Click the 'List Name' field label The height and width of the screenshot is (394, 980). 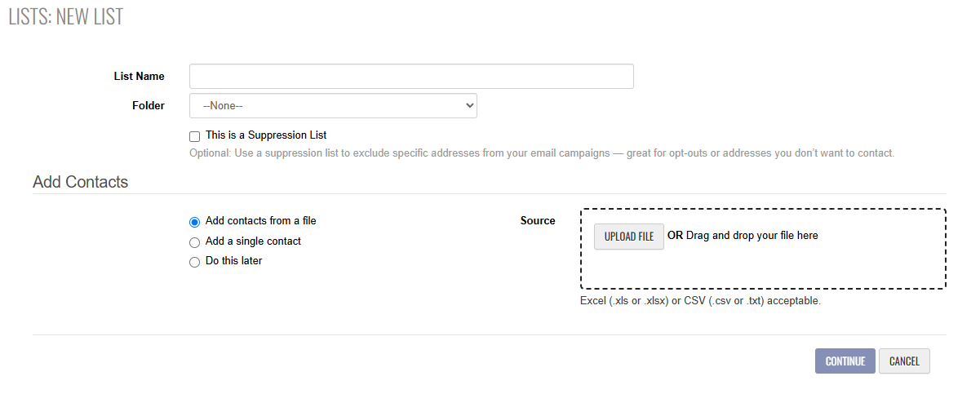[139, 77]
